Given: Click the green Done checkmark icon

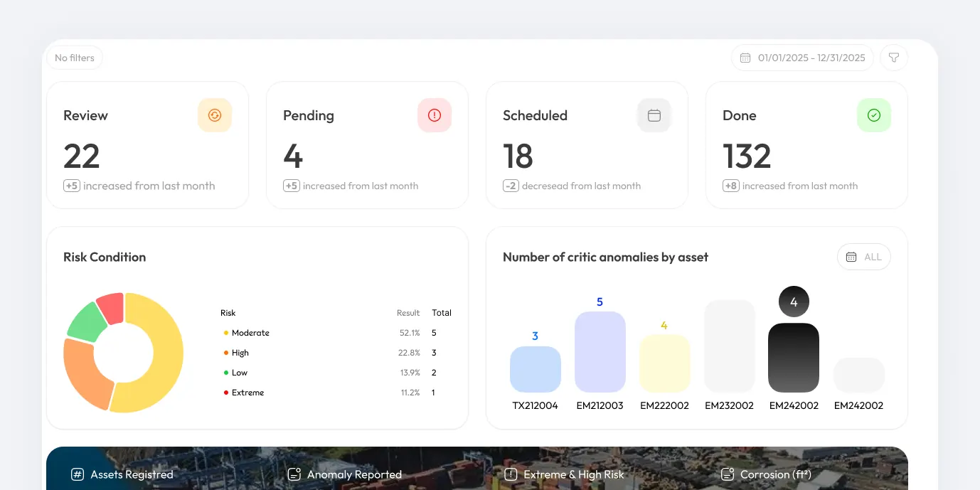Looking at the screenshot, I should (874, 115).
